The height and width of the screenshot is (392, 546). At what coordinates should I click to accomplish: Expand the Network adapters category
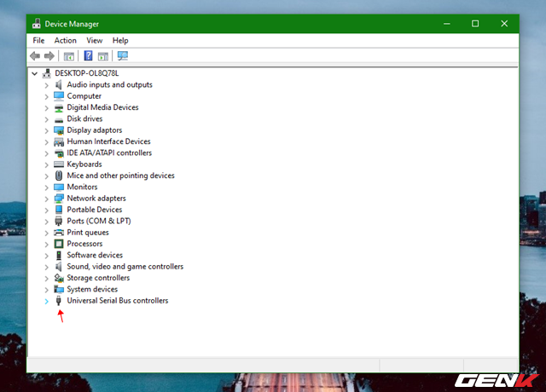(46, 199)
